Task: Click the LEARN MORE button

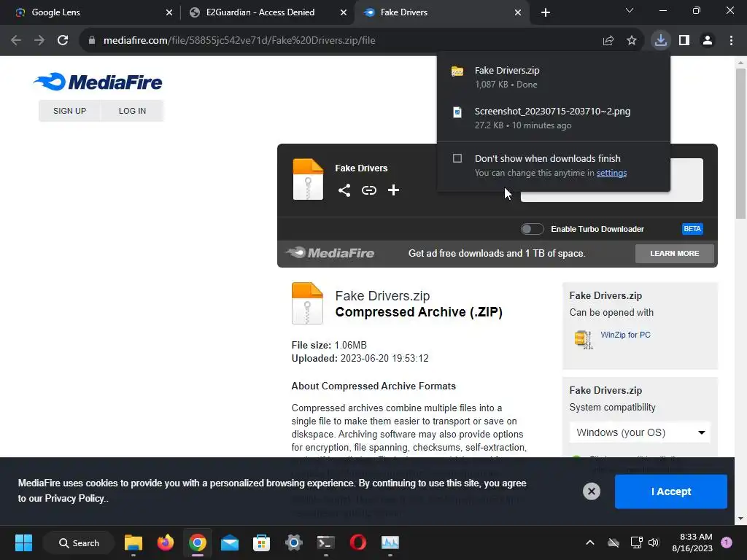Action: (675, 253)
